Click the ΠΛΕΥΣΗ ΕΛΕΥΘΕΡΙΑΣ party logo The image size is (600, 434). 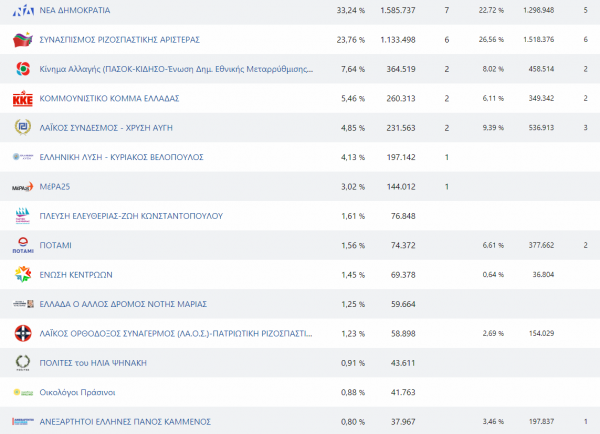click(22, 216)
